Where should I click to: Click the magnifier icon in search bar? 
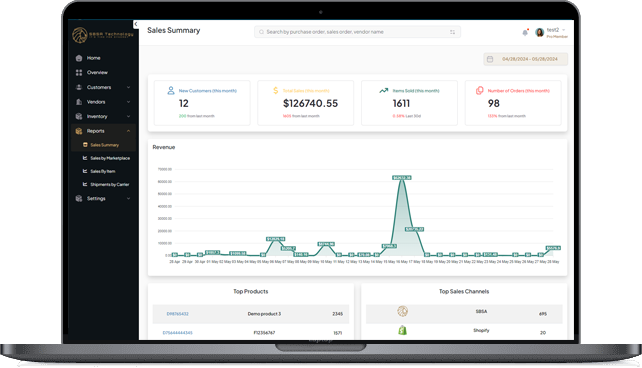click(x=261, y=32)
